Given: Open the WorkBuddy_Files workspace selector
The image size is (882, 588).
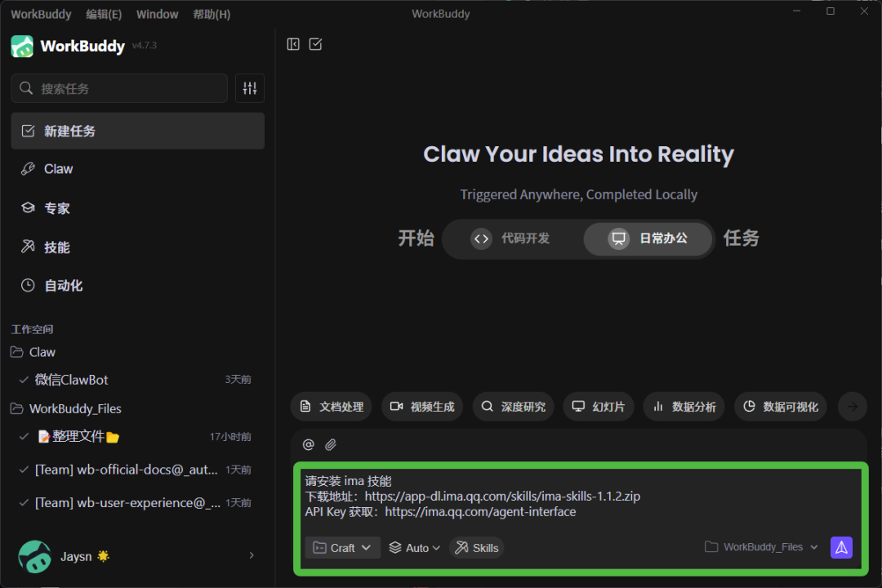Looking at the screenshot, I should point(761,547).
